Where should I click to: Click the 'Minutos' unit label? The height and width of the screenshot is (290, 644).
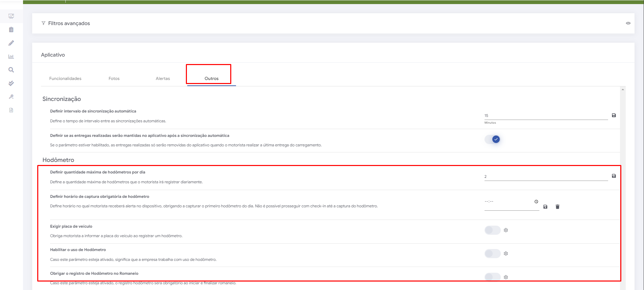[490, 123]
